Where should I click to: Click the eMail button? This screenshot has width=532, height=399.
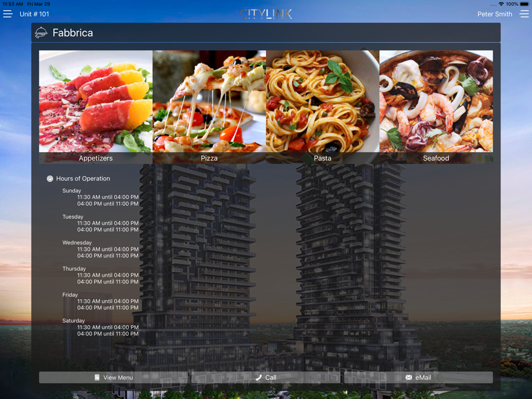[x=419, y=377]
